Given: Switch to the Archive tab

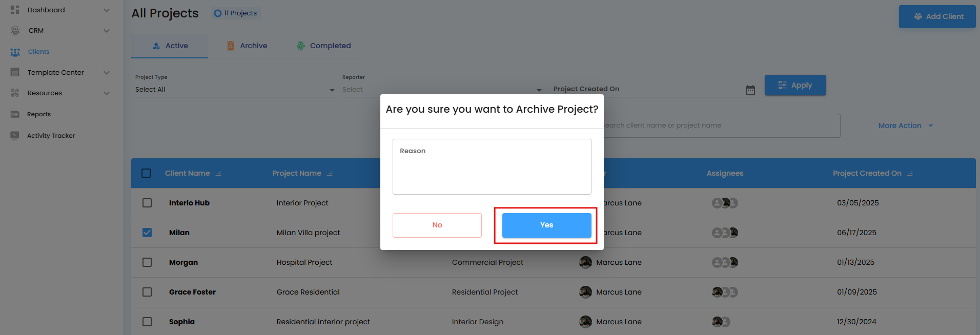Looking at the screenshot, I should 247,46.
